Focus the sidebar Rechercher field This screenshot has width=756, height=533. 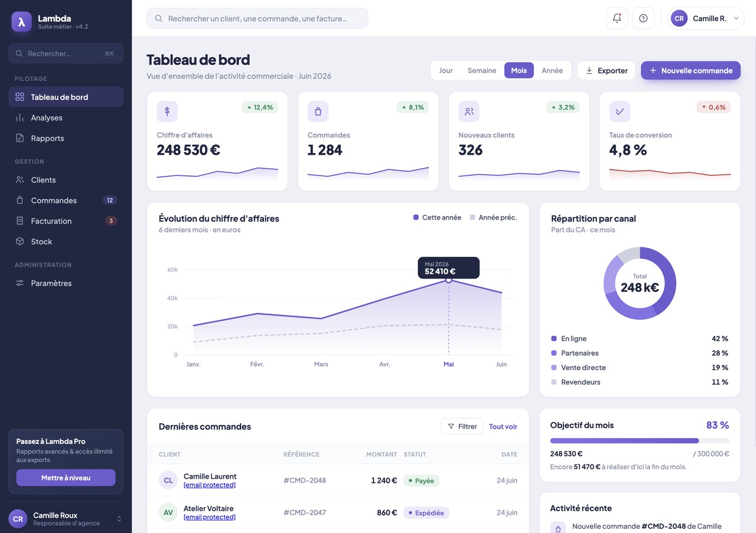pos(66,53)
